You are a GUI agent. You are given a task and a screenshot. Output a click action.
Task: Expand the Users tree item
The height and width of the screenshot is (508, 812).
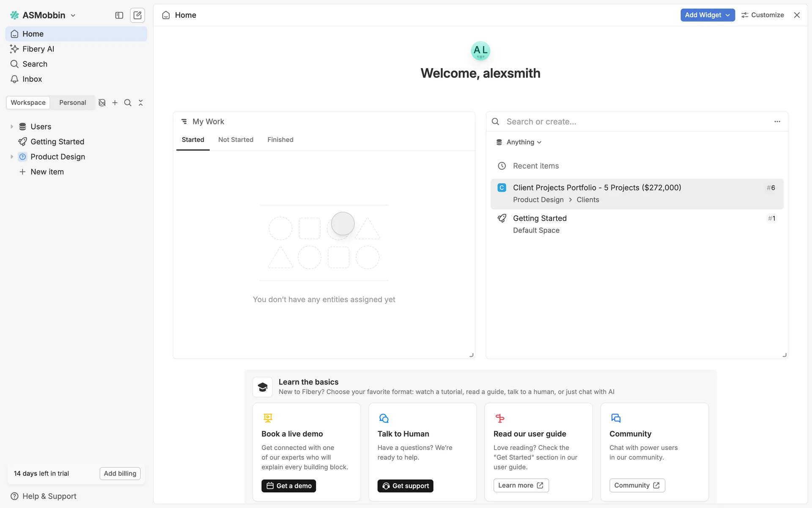(x=12, y=127)
